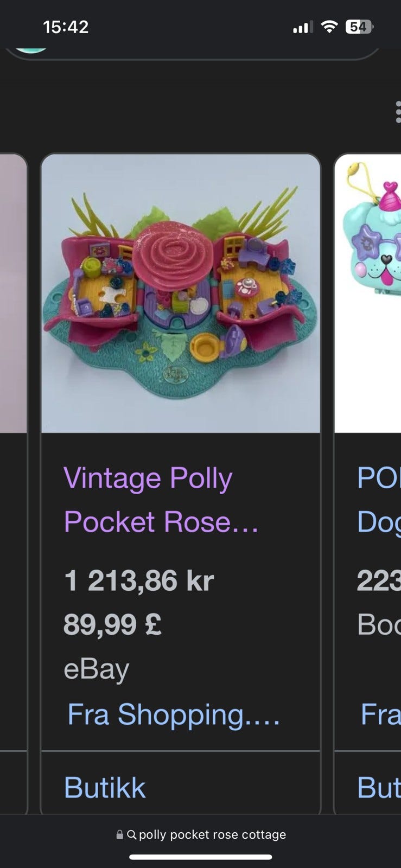The height and width of the screenshot is (868, 401).
Task: Open the blue dog toy product image
Action: 368,293
